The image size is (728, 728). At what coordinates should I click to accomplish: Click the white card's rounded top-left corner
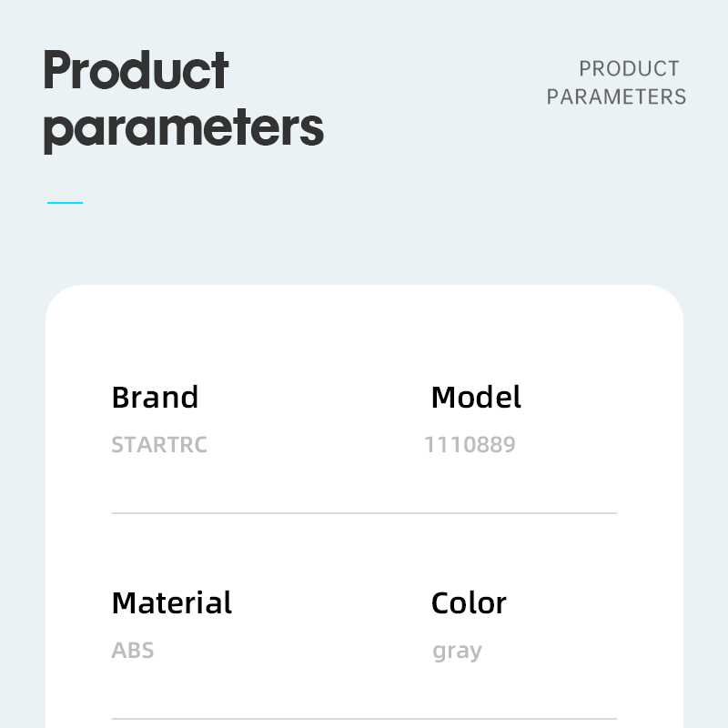[x=60, y=299]
